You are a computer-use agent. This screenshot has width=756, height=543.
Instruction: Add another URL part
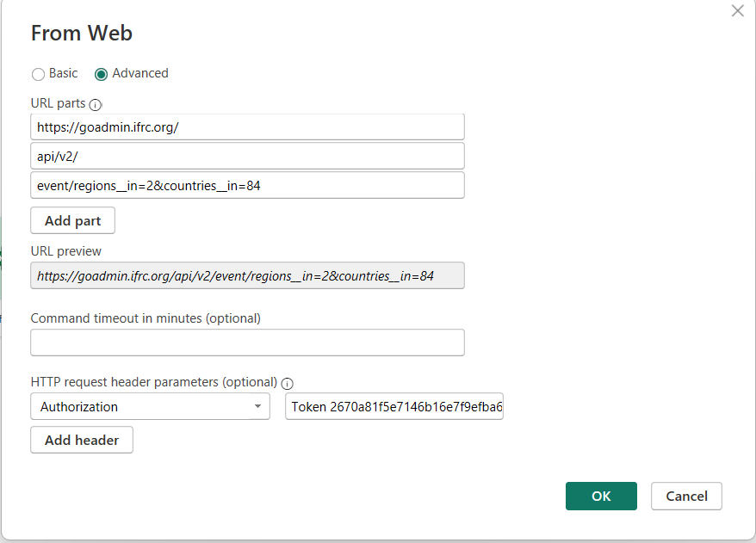(x=73, y=220)
